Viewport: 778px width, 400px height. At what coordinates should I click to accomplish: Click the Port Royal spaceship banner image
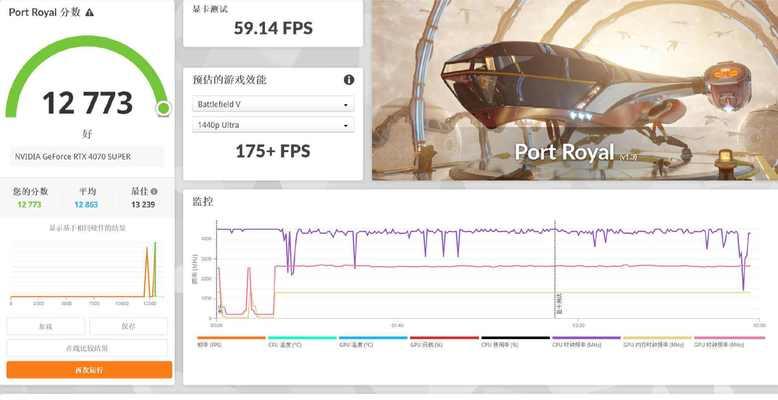click(x=575, y=90)
